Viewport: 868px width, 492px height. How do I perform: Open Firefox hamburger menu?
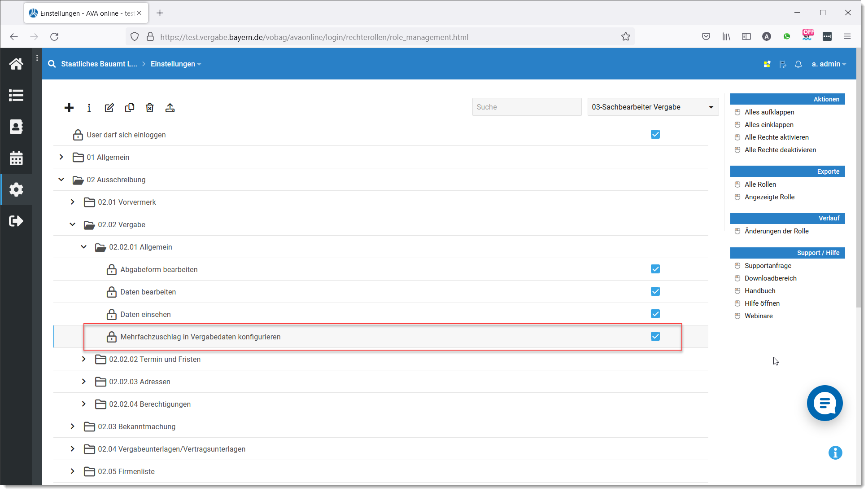coord(847,37)
